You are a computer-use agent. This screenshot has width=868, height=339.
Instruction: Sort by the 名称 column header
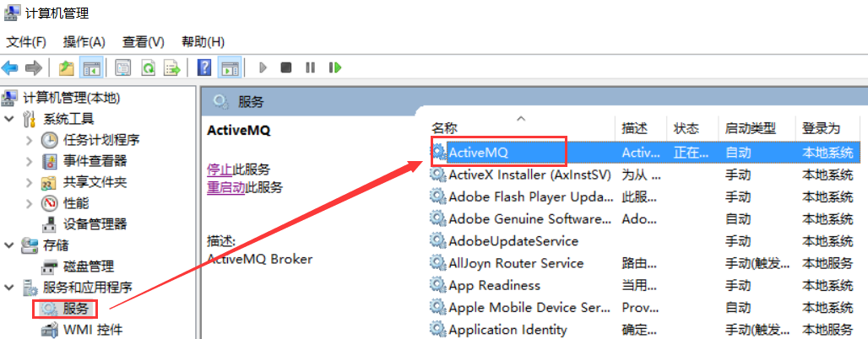[444, 128]
